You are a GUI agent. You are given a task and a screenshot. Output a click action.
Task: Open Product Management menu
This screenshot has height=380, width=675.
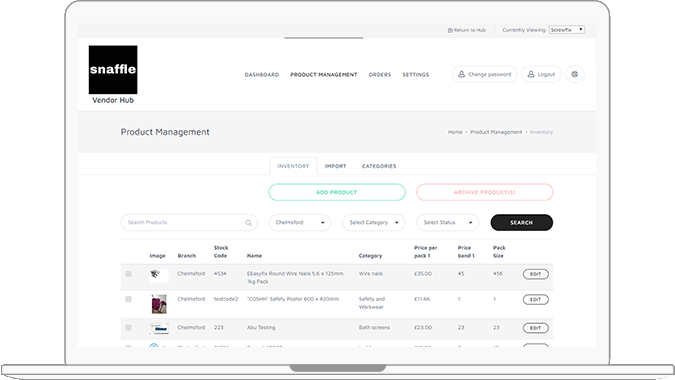[x=324, y=74]
